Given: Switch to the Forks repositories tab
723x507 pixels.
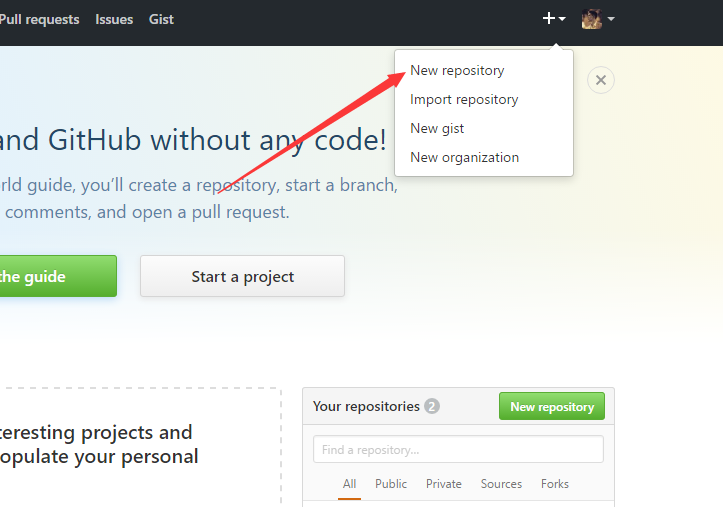Looking at the screenshot, I should click(555, 484).
